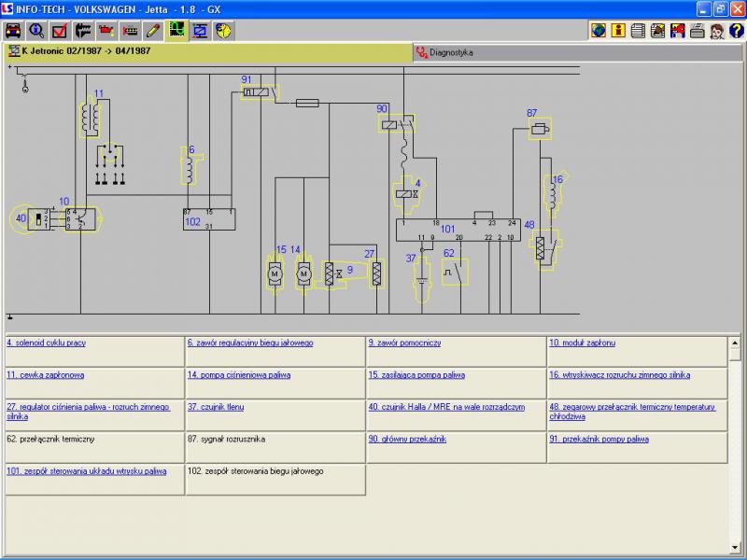Open link 40. czujnik Halla / MRE
The image size is (747, 560).
tap(446, 407)
